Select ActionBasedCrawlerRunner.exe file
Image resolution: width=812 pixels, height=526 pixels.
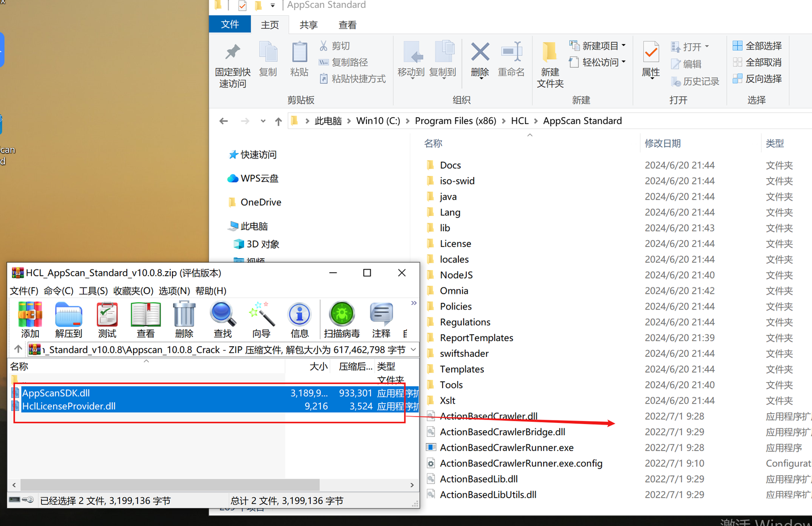[x=506, y=448]
